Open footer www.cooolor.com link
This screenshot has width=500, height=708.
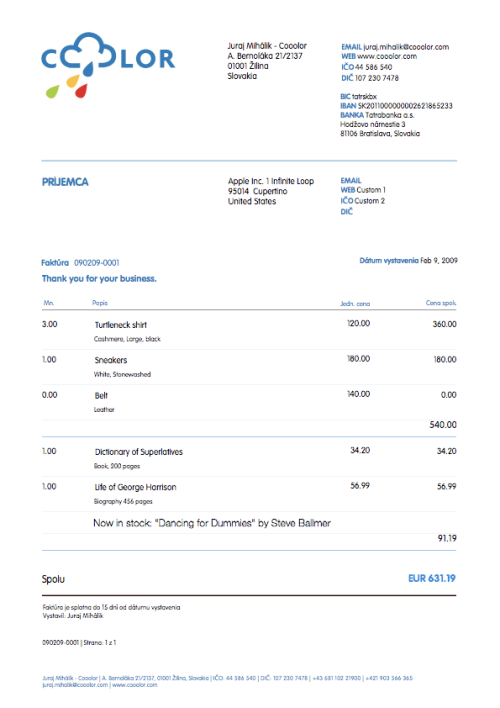[135, 685]
